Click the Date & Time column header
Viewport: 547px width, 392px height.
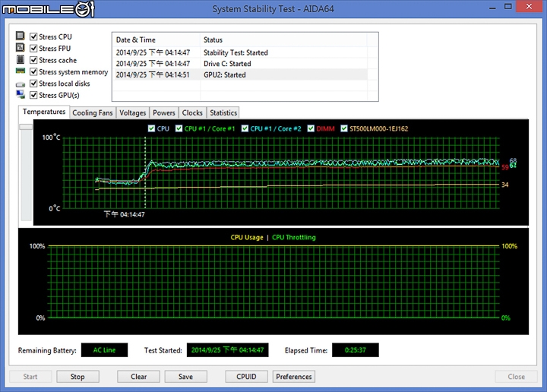[156, 40]
